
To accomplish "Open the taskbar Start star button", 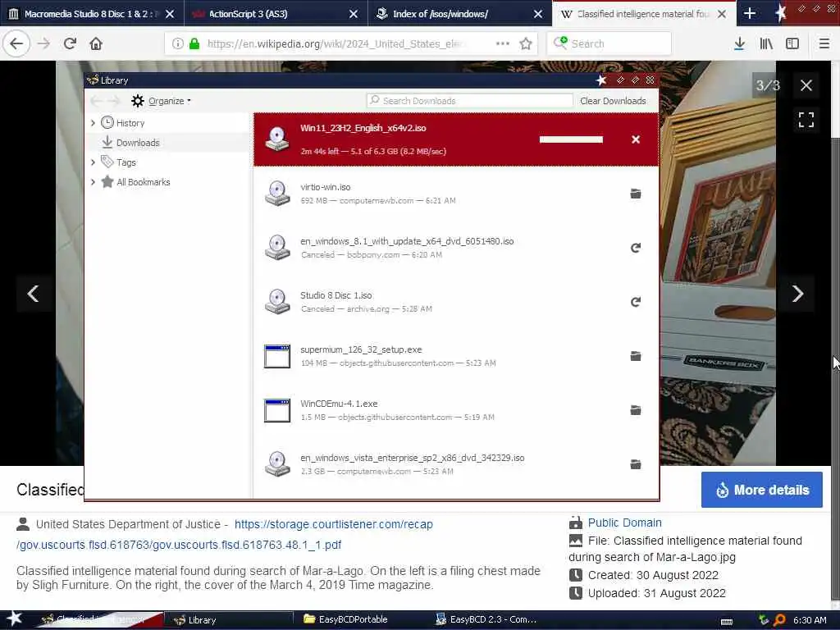I will tap(14, 619).
